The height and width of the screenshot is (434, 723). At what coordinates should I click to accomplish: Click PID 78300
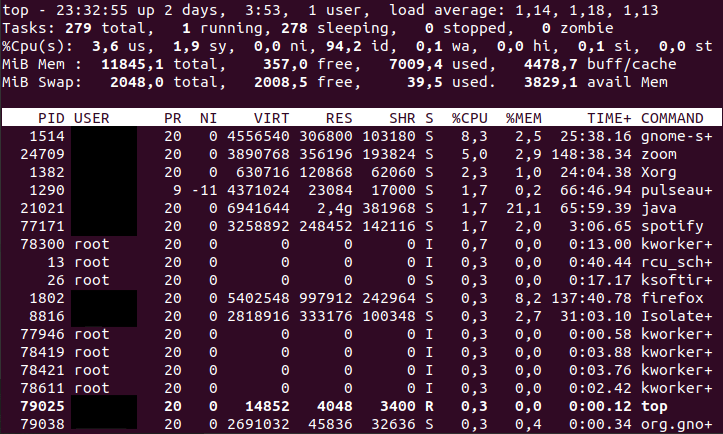click(x=42, y=244)
